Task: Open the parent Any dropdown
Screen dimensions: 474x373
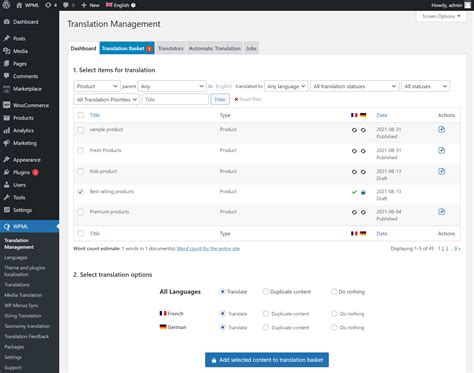Action: (172, 86)
